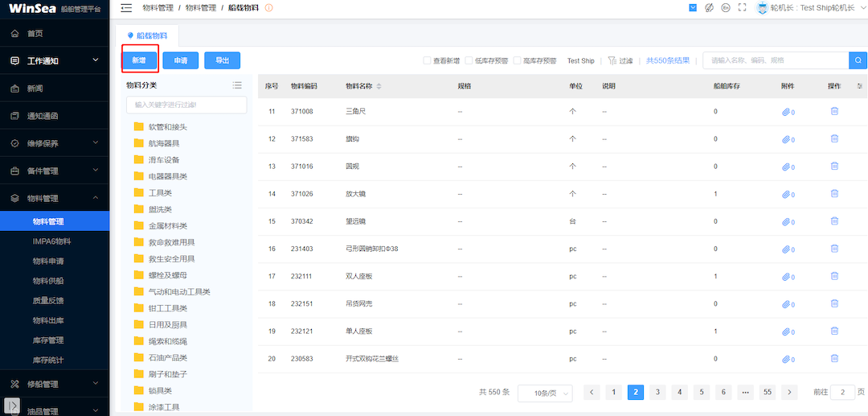Tick the 查看新增 checkbox
The image size is (868, 416).
coord(427,61)
